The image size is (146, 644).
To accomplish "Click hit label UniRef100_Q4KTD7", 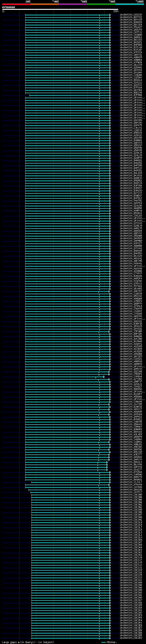I will 131,291.
